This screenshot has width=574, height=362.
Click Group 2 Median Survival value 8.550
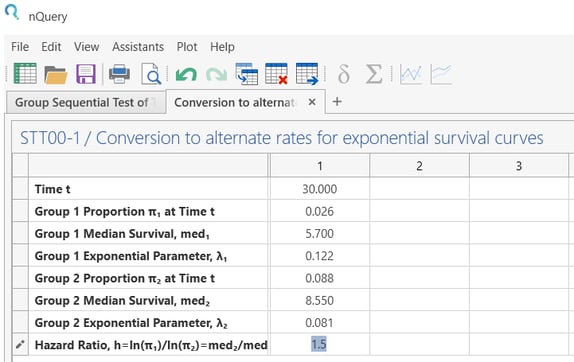pyautogui.click(x=320, y=301)
